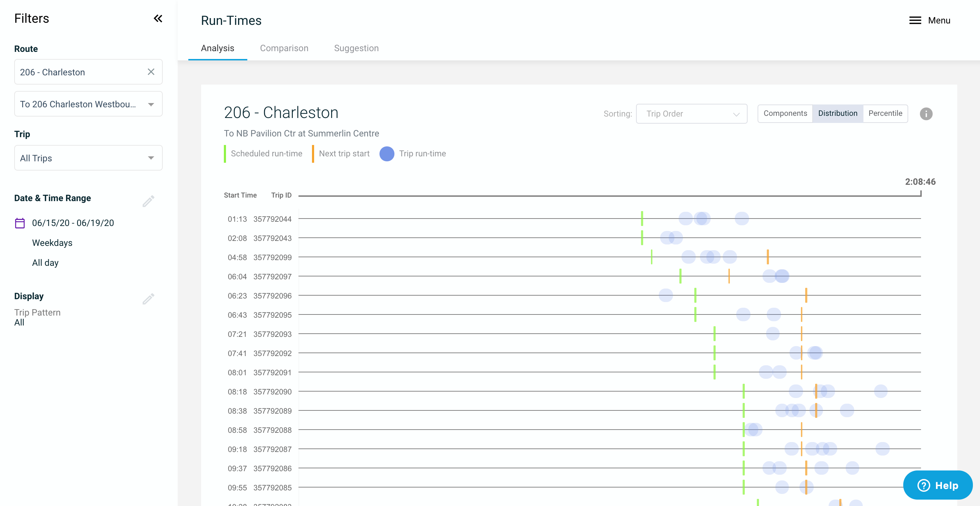Switch chart view to Components

(785, 113)
